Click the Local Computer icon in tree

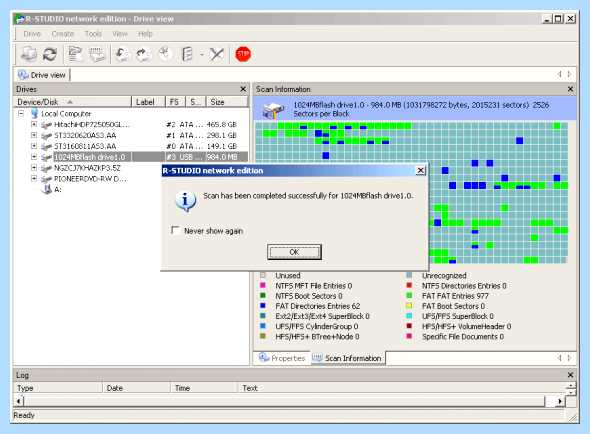[x=35, y=113]
